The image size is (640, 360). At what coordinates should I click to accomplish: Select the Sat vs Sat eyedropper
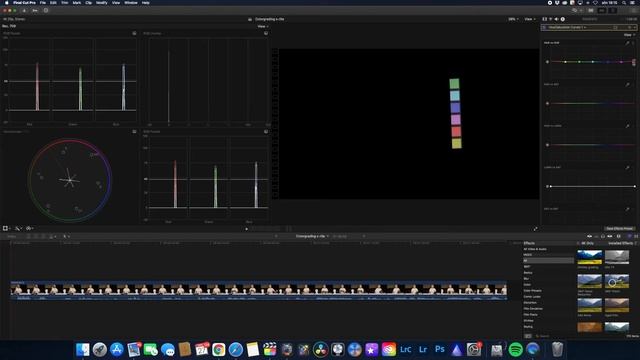click(627, 209)
